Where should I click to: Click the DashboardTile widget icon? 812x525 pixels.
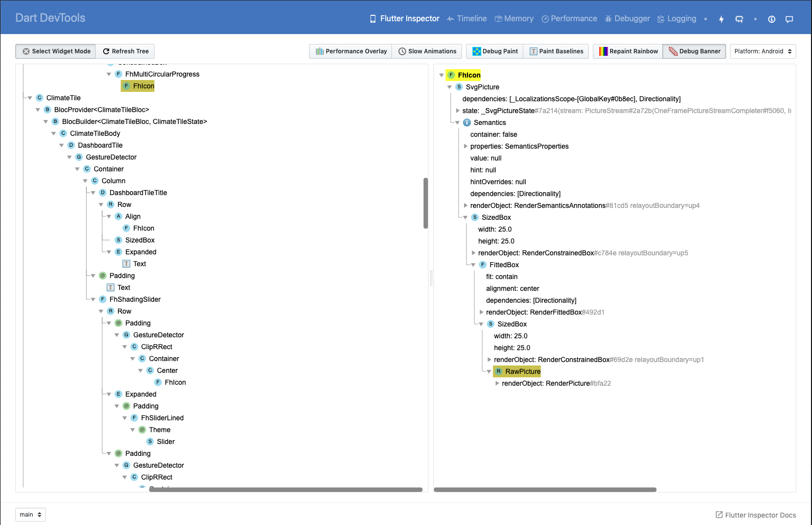71,145
